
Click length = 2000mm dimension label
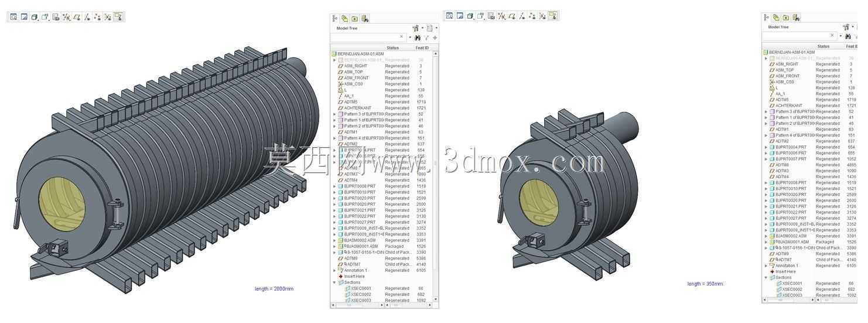(x=274, y=288)
